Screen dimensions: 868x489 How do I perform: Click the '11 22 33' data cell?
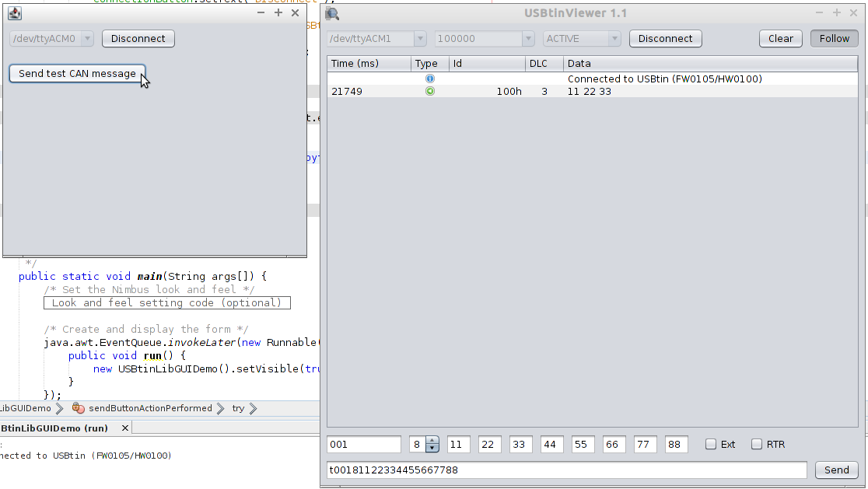click(x=590, y=92)
